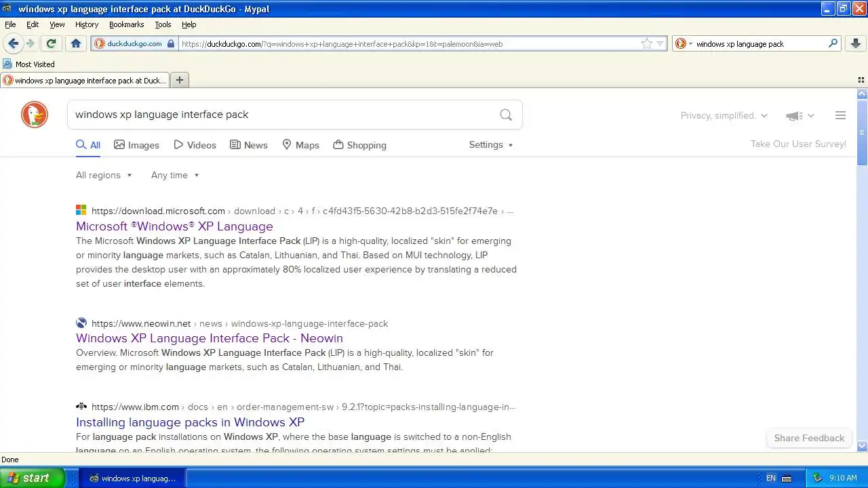Open the Help menu

[x=189, y=24]
